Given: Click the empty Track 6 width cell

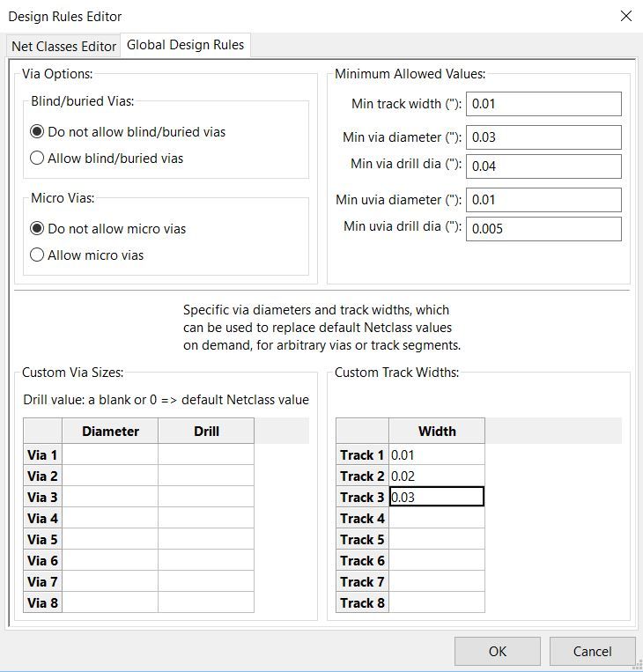Looking at the screenshot, I should click(x=437, y=560).
